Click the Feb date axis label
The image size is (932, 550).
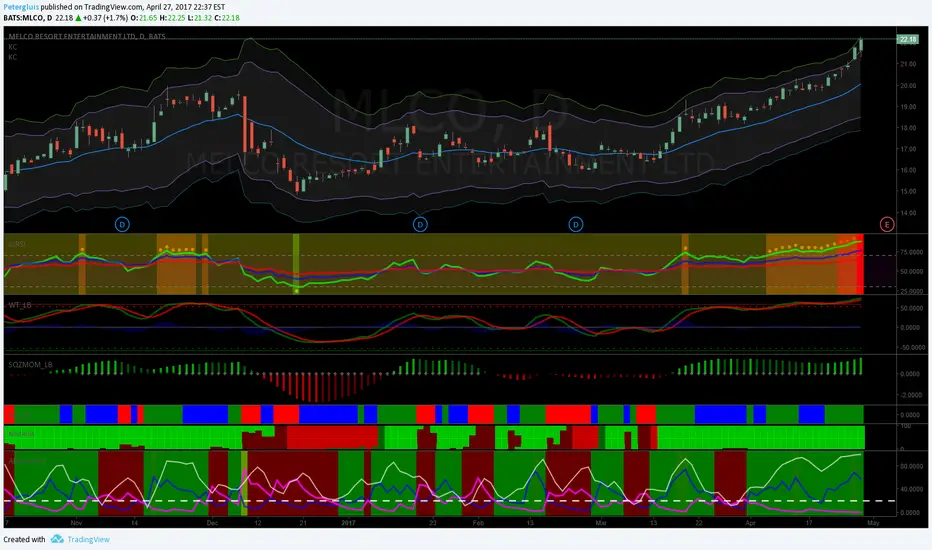pyautogui.click(x=478, y=523)
